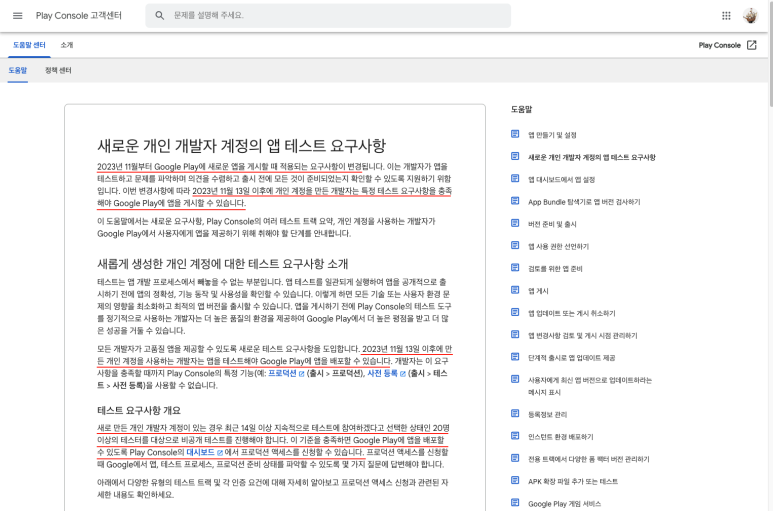
Task: Open the hamburger main menu
Action: [18, 16]
